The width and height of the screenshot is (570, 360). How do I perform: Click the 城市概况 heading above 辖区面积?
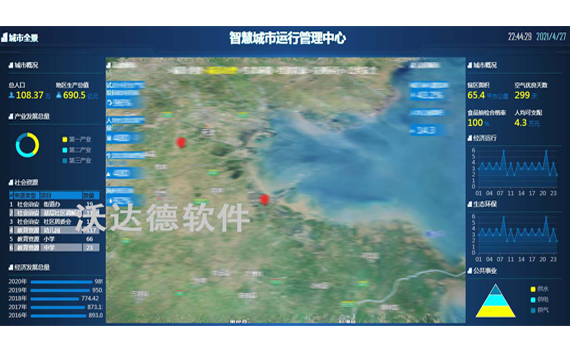click(x=485, y=65)
